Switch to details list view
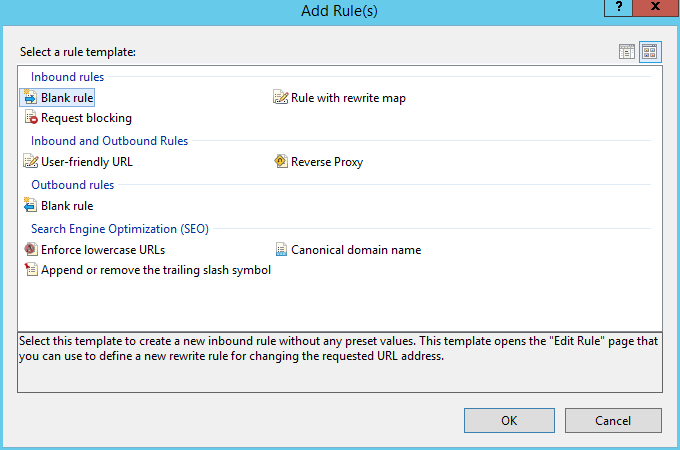Screen dimensions: 680x450 pyautogui.click(x=627, y=52)
